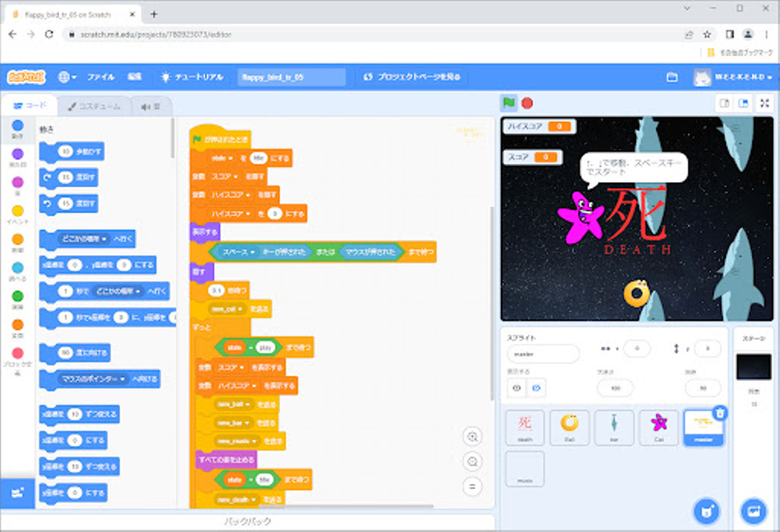Select the stage backdrop thumbnail
Screen dimensions: 780x532
(753, 367)
